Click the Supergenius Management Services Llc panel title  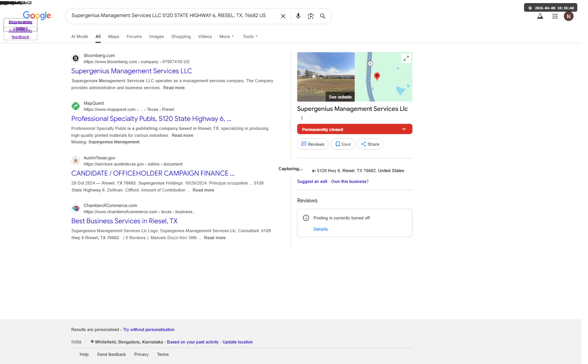pyautogui.click(x=352, y=109)
